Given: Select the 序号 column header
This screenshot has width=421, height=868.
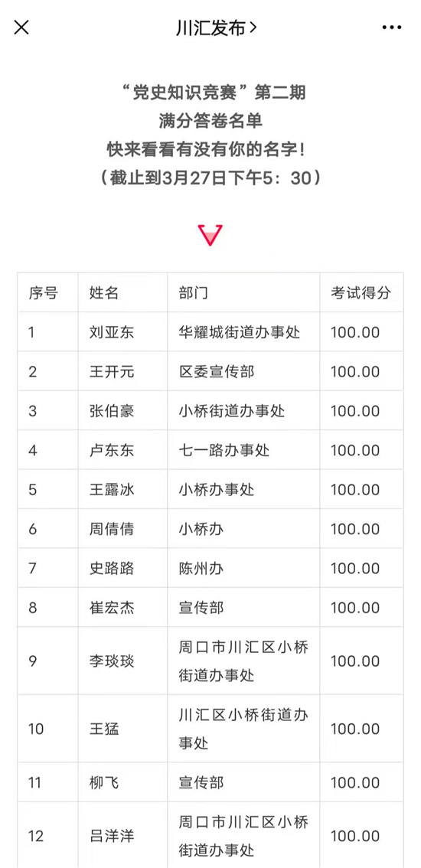Looking at the screenshot, I should (x=43, y=292).
